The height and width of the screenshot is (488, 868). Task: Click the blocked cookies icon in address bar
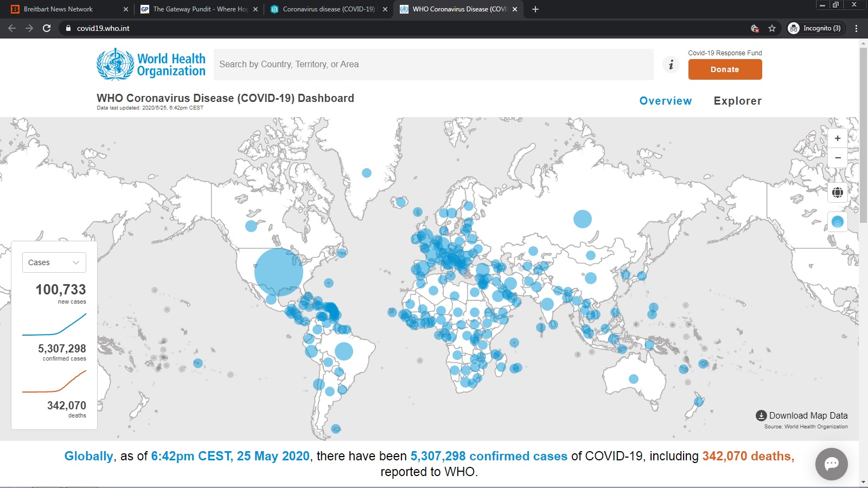[754, 28]
